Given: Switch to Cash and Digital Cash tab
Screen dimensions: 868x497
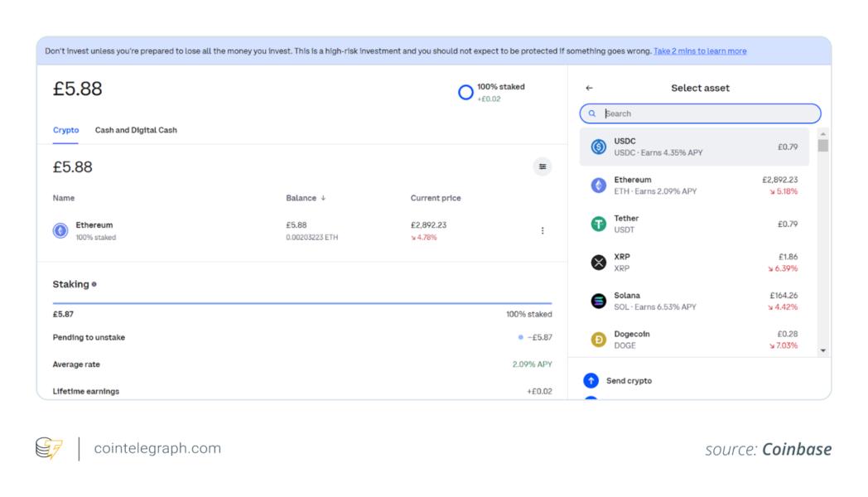Looking at the screenshot, I should 136,130.
